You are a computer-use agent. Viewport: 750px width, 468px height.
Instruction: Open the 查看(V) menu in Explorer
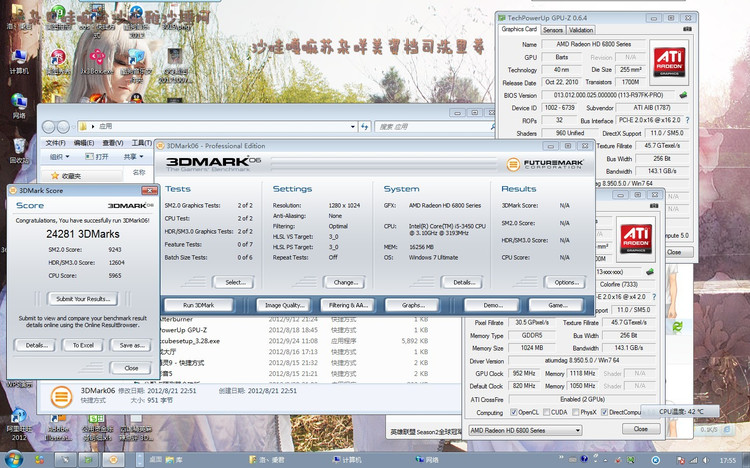(x=112, y=143)
